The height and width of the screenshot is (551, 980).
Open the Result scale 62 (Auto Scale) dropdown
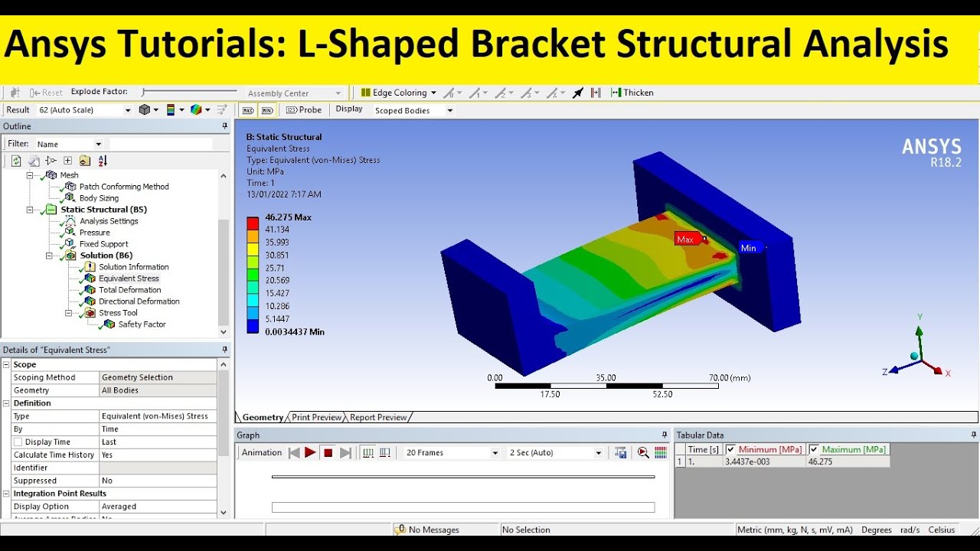(x=85, y=110)
